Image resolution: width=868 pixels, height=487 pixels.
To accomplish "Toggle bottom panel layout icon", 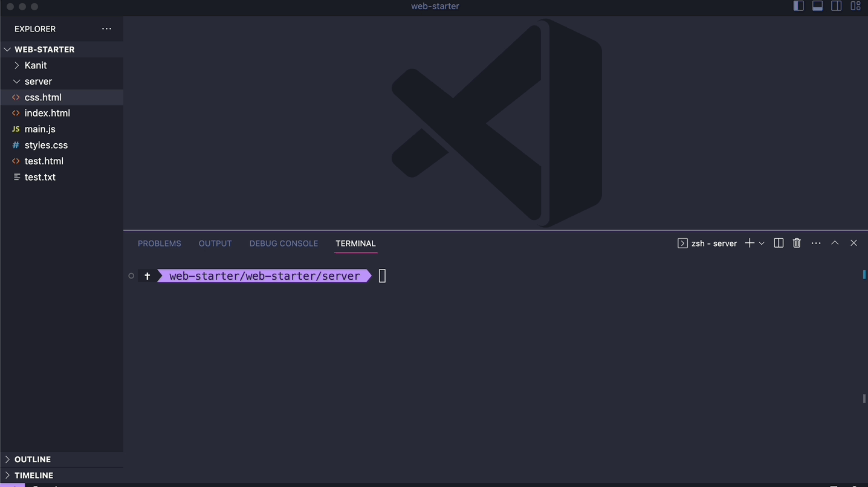I will click(817, 6).
